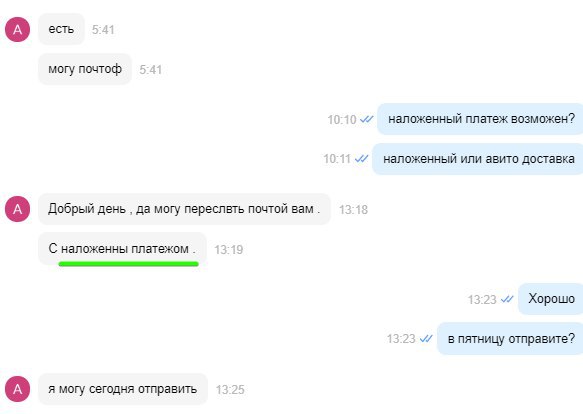The image size is (583, 414).
Task: Click the 'С наложенны платежом' message bubble
Action: pyautogui.click(x=122, y=248)
